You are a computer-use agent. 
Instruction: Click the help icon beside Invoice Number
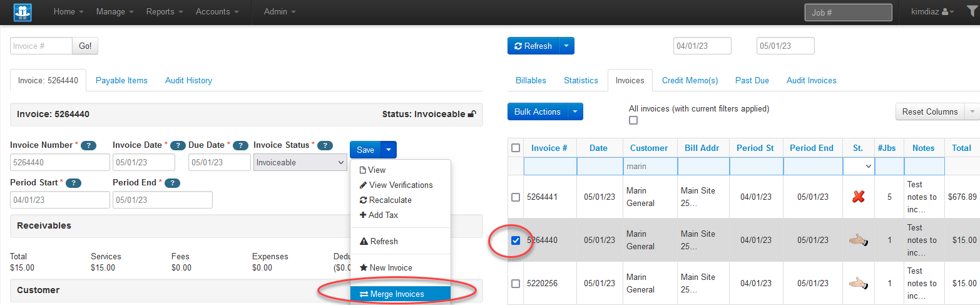(x=89, y=145)
